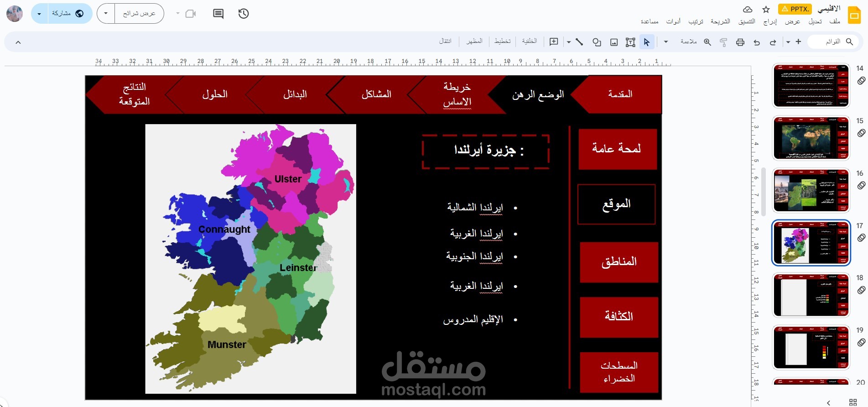Select slide 15 world map thumbnail
This screenshot has width=868, height=407.
click(x=811, y=138)
